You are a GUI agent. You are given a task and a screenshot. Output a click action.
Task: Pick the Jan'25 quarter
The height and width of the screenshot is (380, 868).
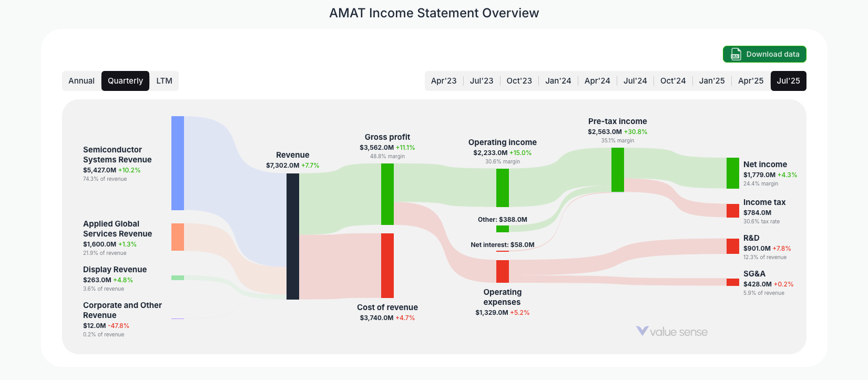[x=712, y=81]
